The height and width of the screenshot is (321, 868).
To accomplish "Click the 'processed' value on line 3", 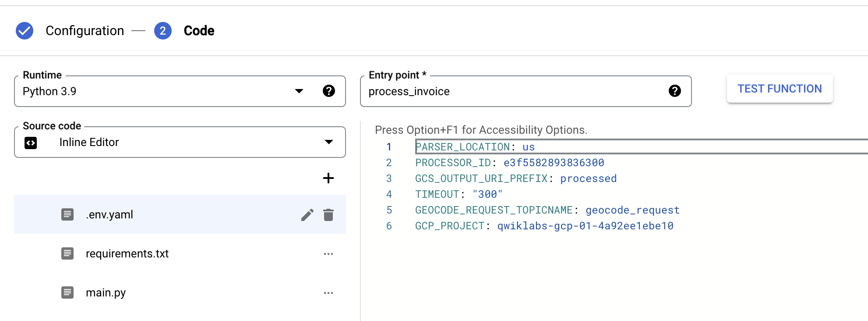I will click(x=588, y=178).
